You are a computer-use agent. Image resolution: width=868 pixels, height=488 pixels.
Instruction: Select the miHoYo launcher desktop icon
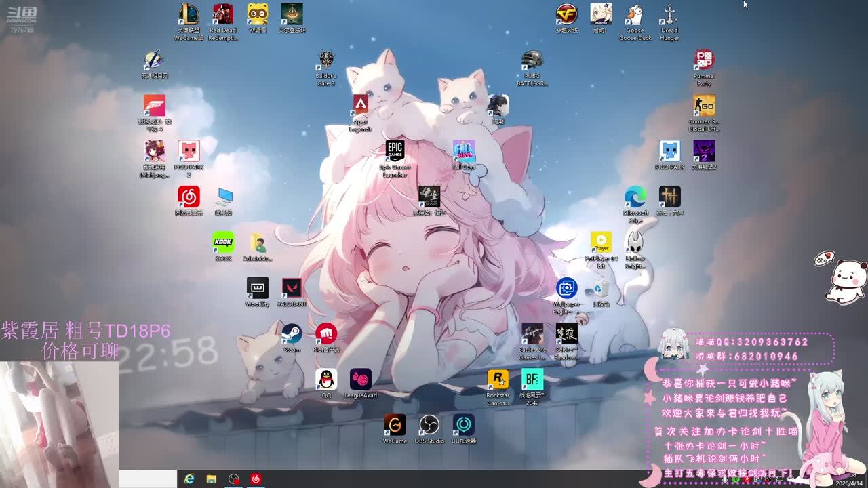coord(601,18)
